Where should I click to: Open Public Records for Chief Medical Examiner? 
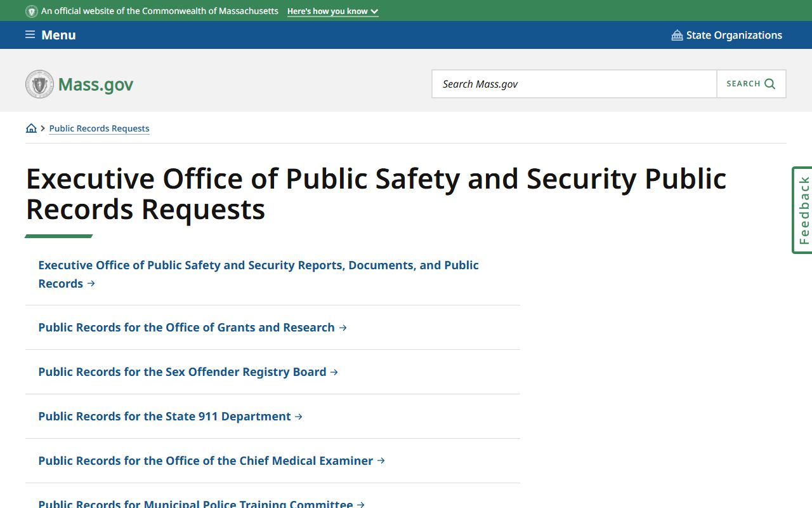212,461
